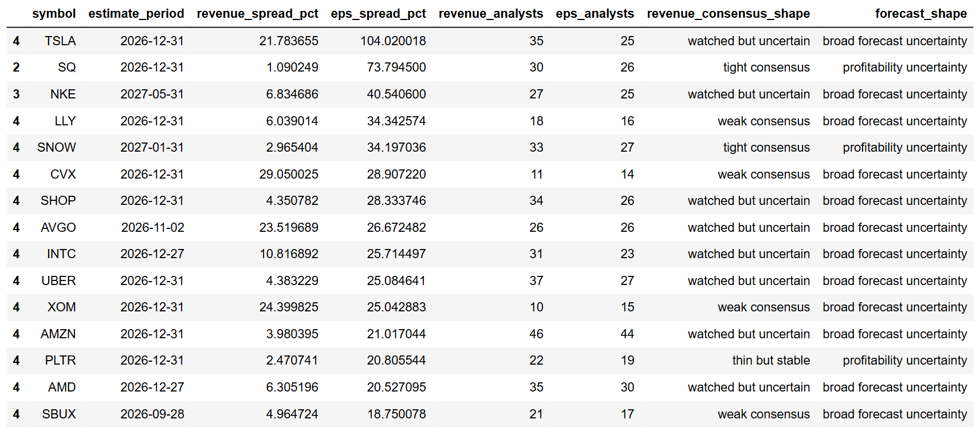The height and width of the screenshot is (435, 980).
Task: Select the AMZN symbol cell
Action: pyautogui.click(x=58, y=334)
